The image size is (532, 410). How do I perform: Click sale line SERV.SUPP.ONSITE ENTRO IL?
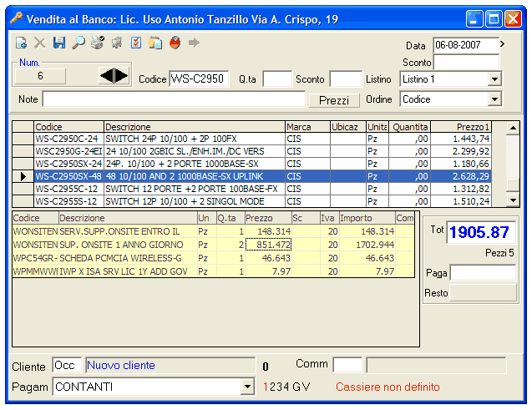(213, 231)
